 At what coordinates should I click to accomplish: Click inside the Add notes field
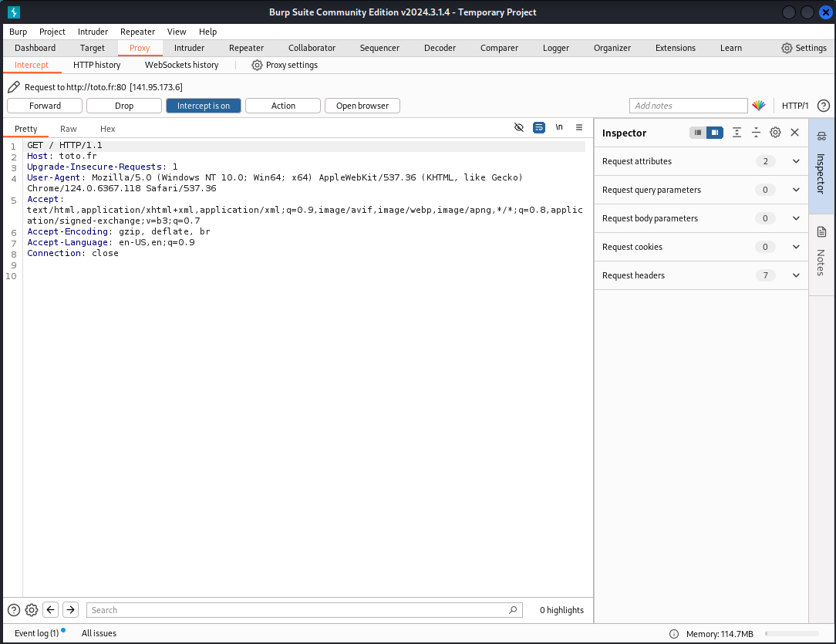688,106
